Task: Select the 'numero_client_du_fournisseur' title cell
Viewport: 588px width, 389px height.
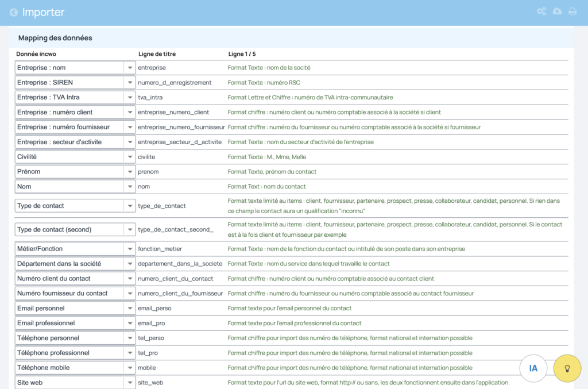Action: 180,294
